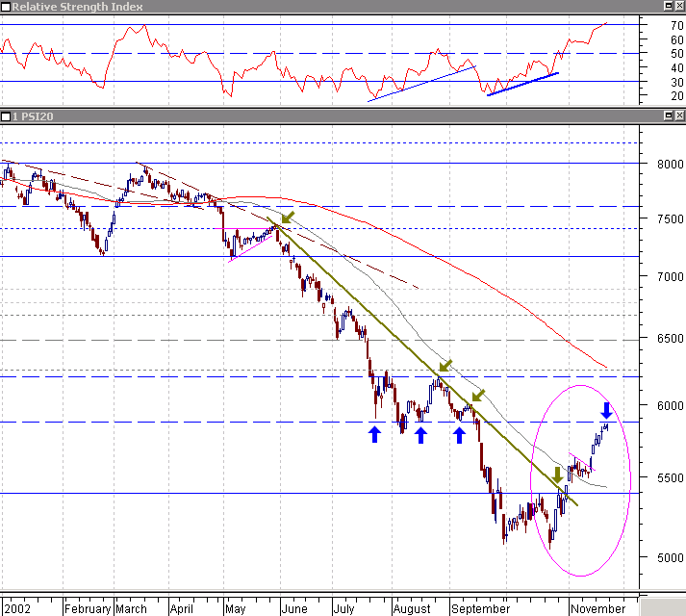Click the gray box at the date axis end
The height and width of the screenshot is (616, 686).
(662, 607)
